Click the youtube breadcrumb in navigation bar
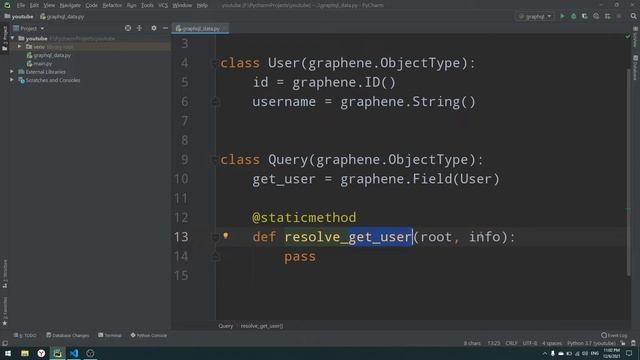The height and width of the screenshot is (360, 640). click(x=19, y=17)
